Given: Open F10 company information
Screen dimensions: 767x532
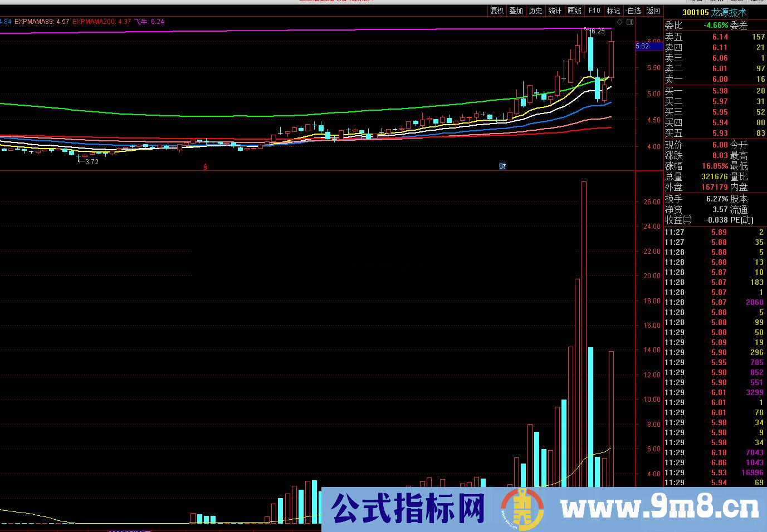Looking at the screenshot, I should [x=594, y=11].
